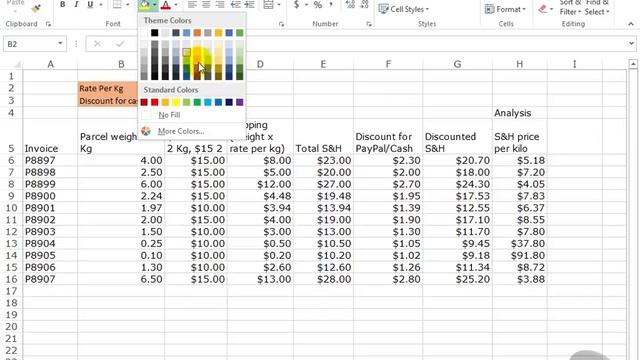Viewport: 640px width, 360px height.
Task: Select cell containing Rate Per Kg
Action: (x=108, y=88)
